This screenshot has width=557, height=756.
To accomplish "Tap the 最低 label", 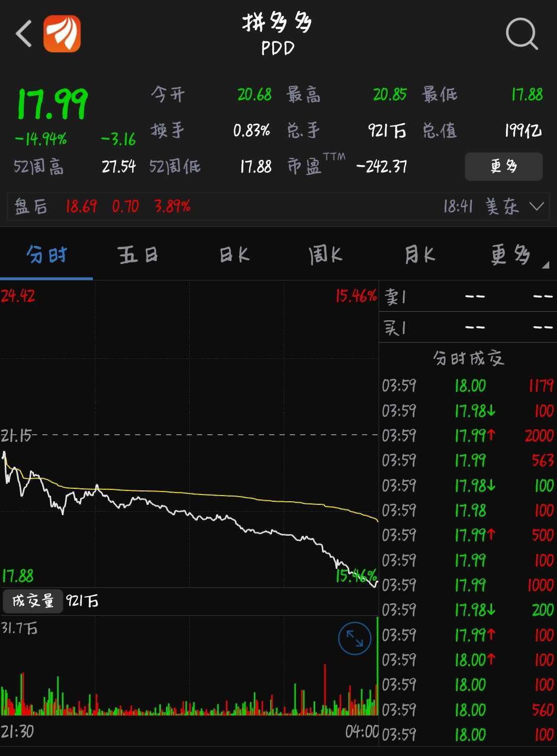I will click(440, 94).
